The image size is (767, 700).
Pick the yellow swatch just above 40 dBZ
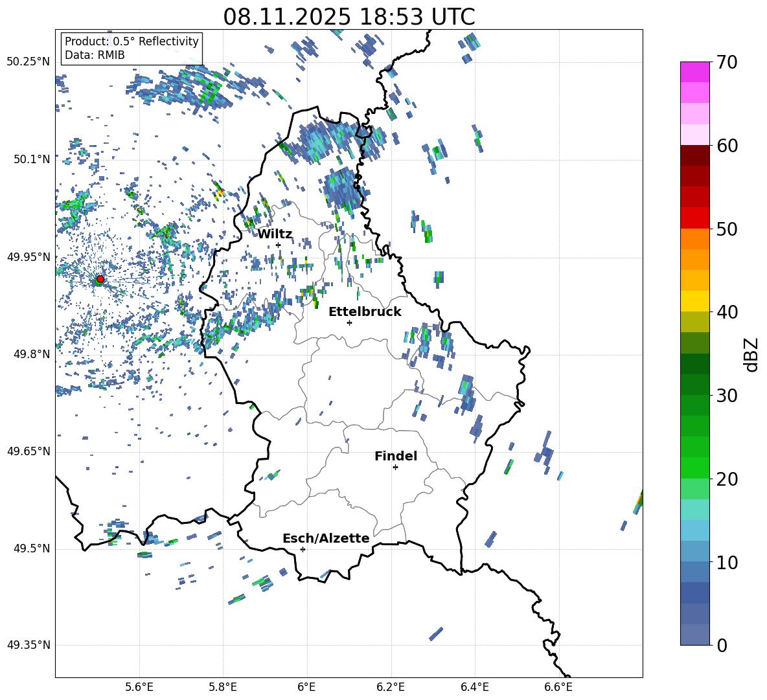pyautogui.click(x=695, y=301)
